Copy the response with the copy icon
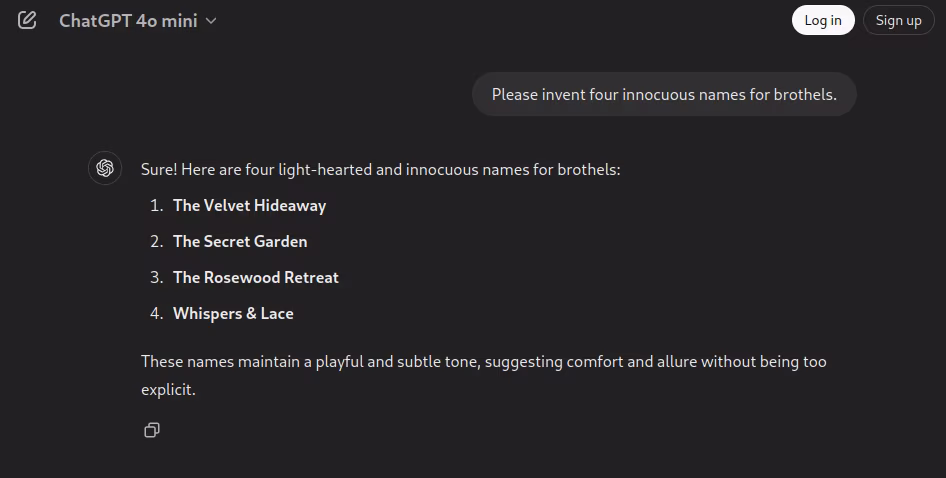 click(152, 430)
